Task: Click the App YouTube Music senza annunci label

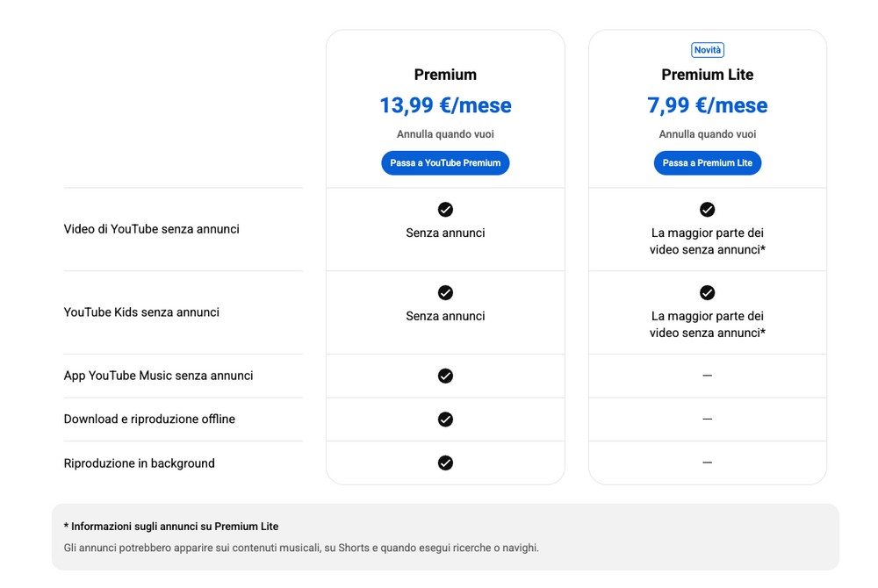Action: point(158,376)
